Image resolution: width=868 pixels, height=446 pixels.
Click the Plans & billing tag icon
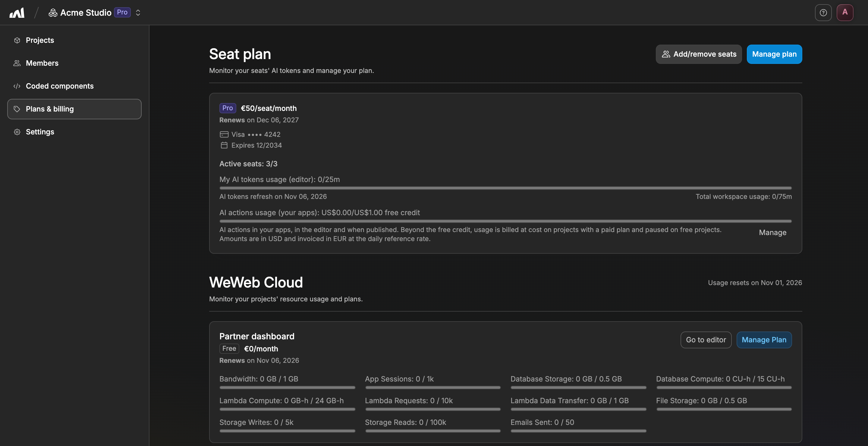(x=17, y=109)
